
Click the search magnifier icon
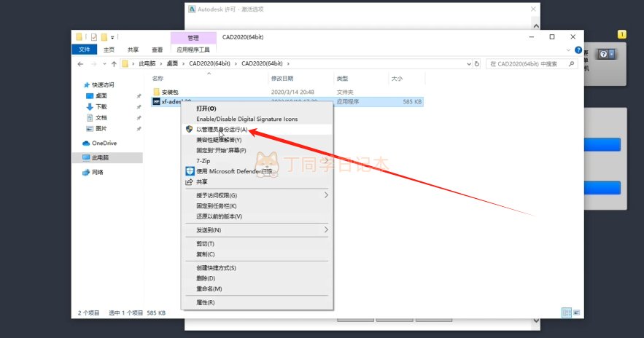click(571, 64)
